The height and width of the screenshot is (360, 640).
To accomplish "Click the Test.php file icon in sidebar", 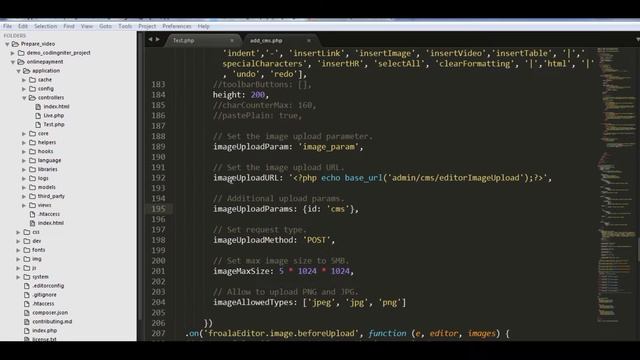I will (x=38, y=124).
